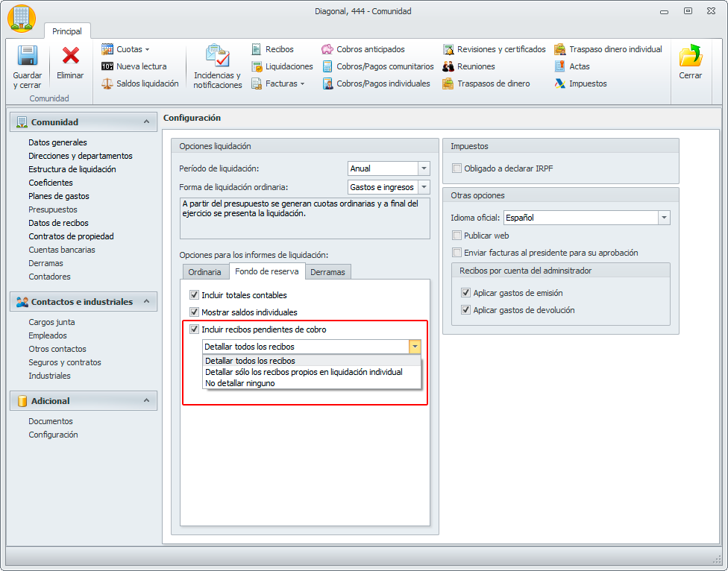
Task: Toggle Aplicar gastos de devolución checkbox
Action: pos(465,309)
